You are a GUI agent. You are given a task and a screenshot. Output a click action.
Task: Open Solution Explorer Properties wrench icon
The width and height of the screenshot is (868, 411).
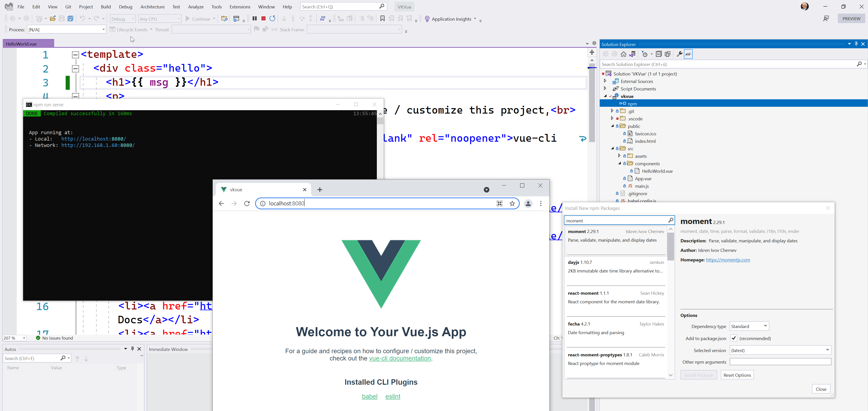click(x=679, y=54)
